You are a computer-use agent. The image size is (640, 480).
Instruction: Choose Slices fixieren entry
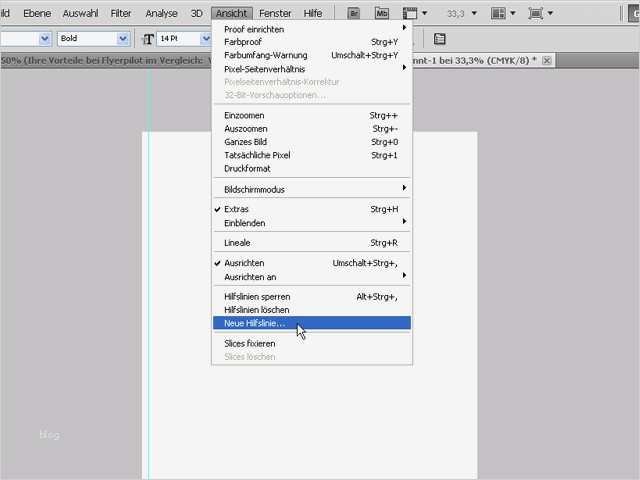pos(312,344)
